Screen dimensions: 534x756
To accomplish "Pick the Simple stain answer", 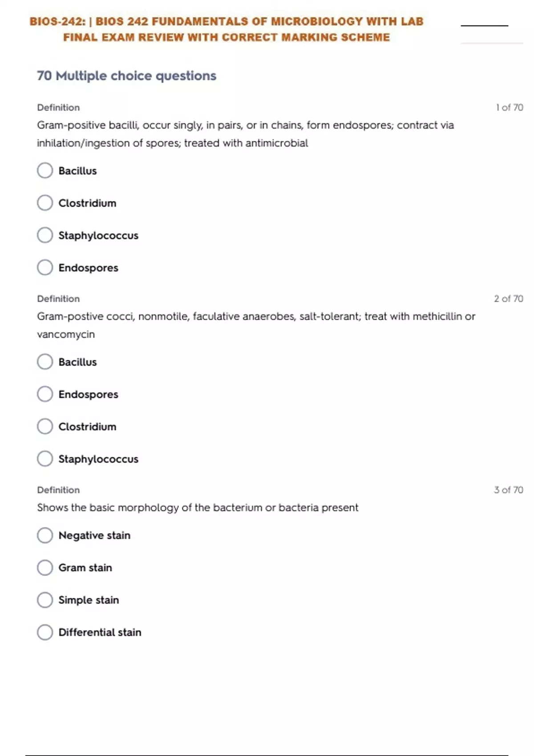I will point(45,600).
